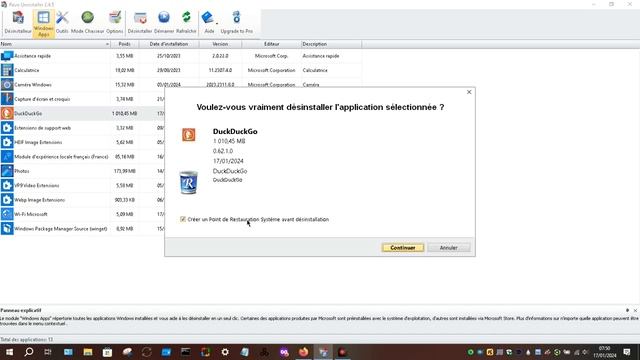
Task: Select the Assistance rapide app icon
Action: tap(7, 56)
